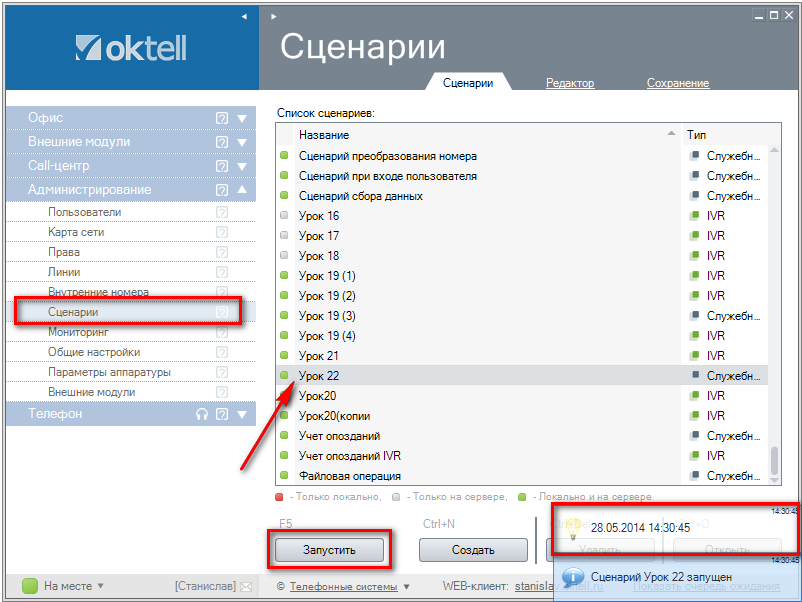Click the green На месте status indicator icon

(29, 586)
